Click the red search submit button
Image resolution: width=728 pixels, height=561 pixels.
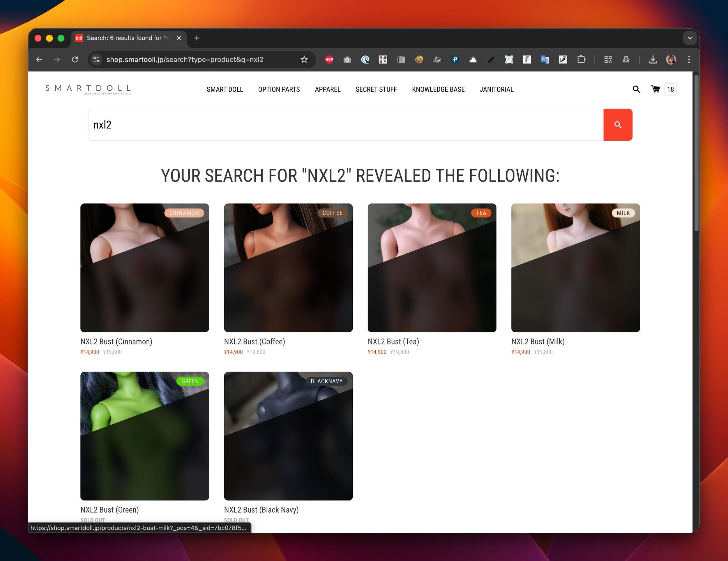(617, 125)
